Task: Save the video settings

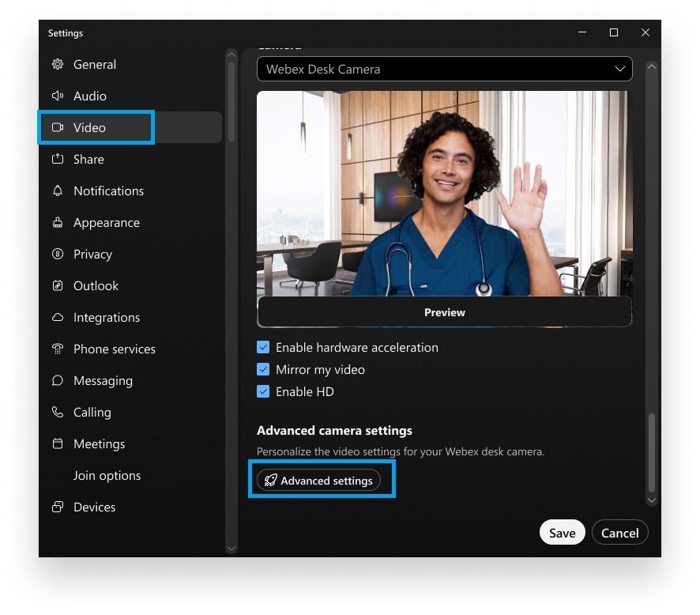Action: 562,532
